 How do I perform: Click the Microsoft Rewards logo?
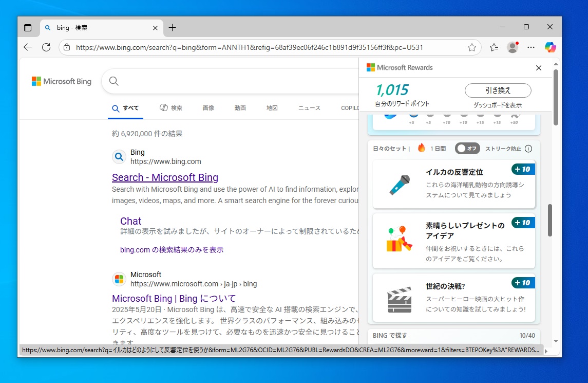400,67
